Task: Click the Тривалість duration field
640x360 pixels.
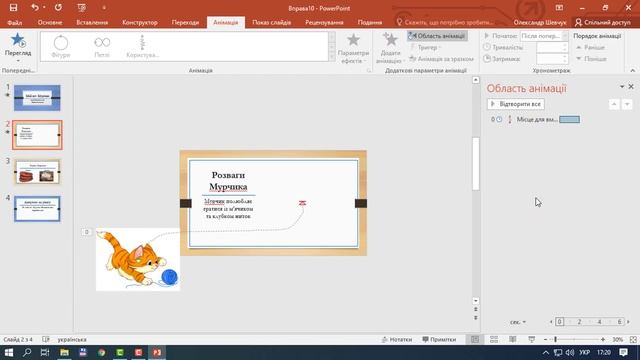Action: click(x=552, y=47)
